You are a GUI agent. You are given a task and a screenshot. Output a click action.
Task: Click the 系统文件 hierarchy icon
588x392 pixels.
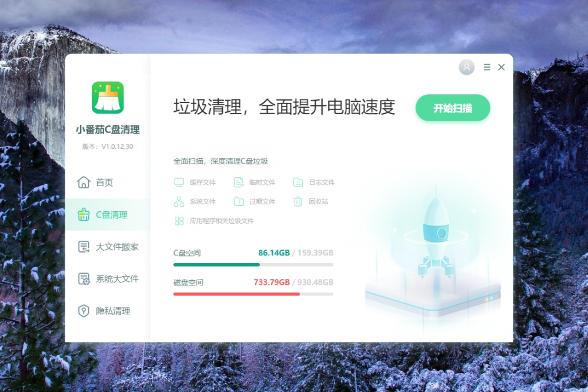[x=179, y=202]
